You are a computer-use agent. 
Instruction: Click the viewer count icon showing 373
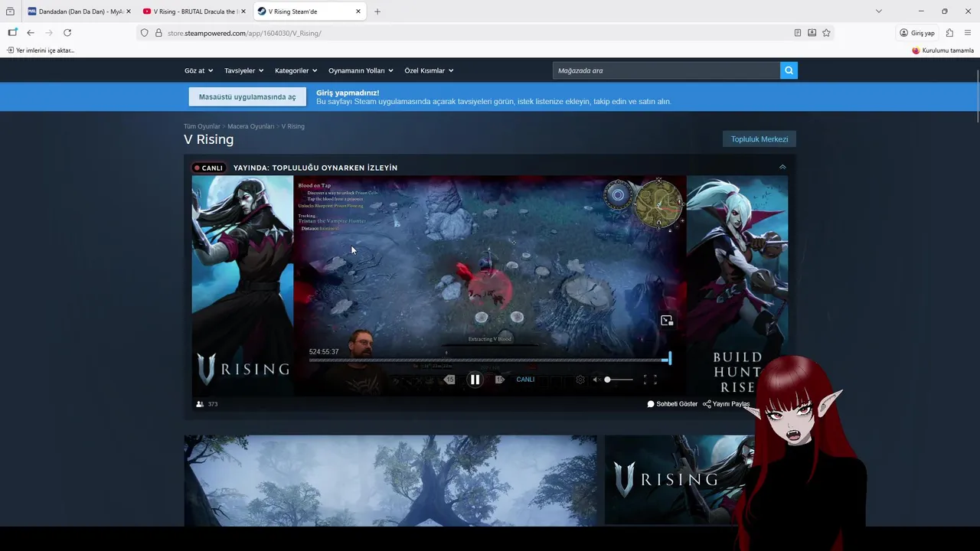click(x=200, y=404)
